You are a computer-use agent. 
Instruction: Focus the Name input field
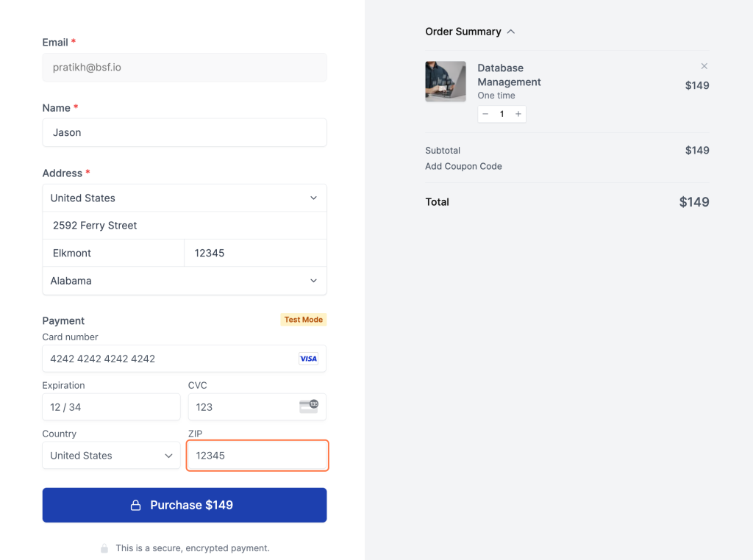tap(185, 133)
